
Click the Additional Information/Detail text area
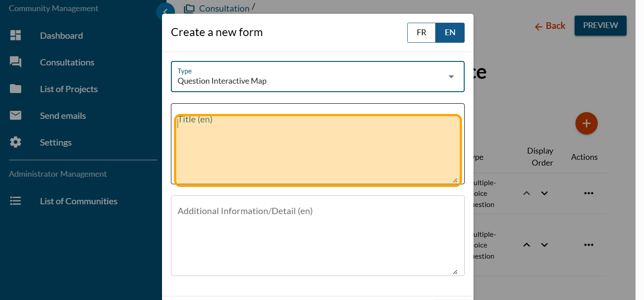tap(317, 235)
